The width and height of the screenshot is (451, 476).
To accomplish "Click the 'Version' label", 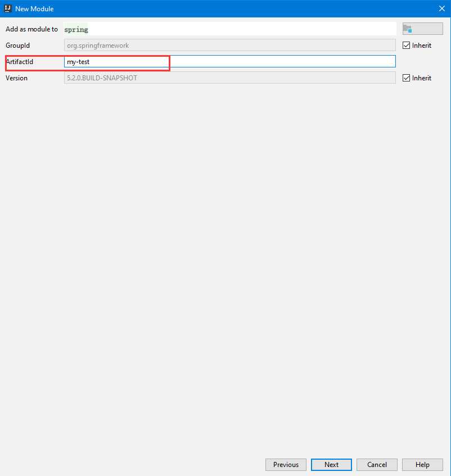I will pyautogui.click(x=16, y=78).
